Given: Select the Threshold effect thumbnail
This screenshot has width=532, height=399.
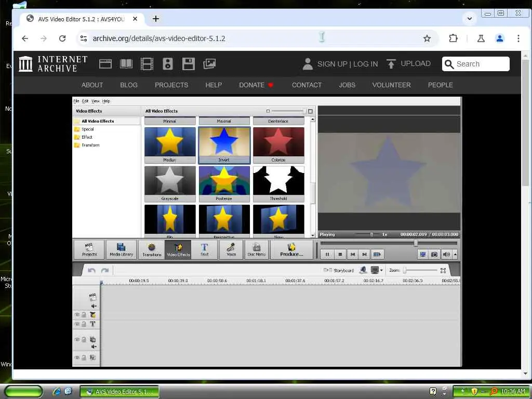Looking at the screenshot, I should tap(278, 184).
